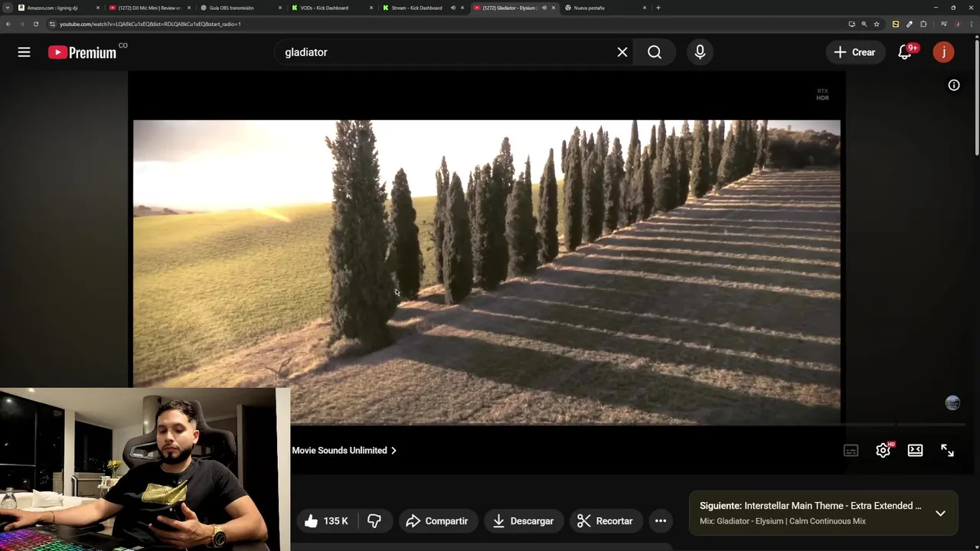Click the yellow extension icon in the toolbar
Viewport: 980px width, 551px height.
895,24
